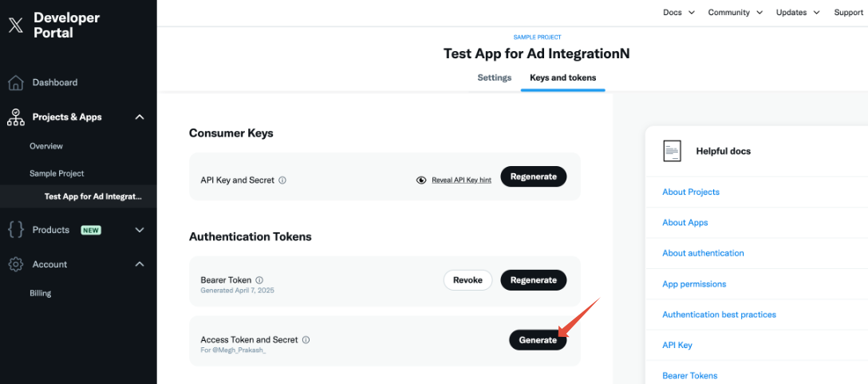
Task: Open Billing under Account
Action: 41,293
